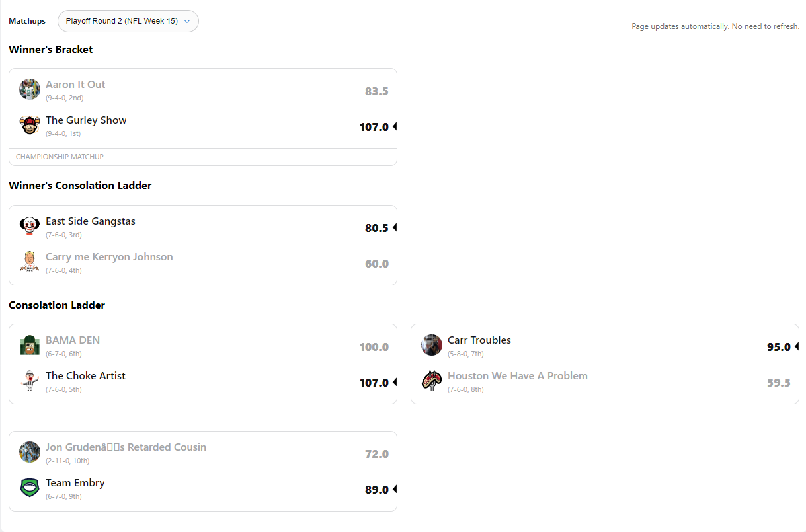Click The Gurley Show monkey avatar

(30, 125)
